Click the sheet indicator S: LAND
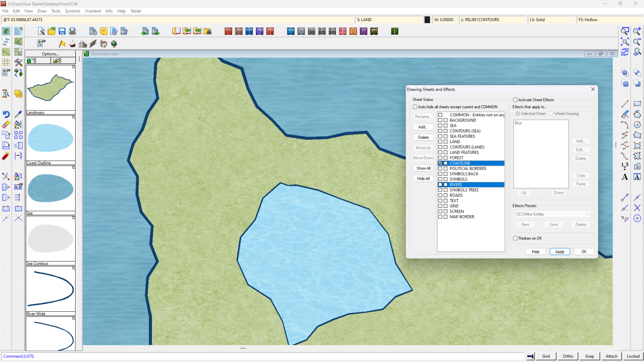The image size is (644, 362). pyautogui.click(x=389, y=20)
